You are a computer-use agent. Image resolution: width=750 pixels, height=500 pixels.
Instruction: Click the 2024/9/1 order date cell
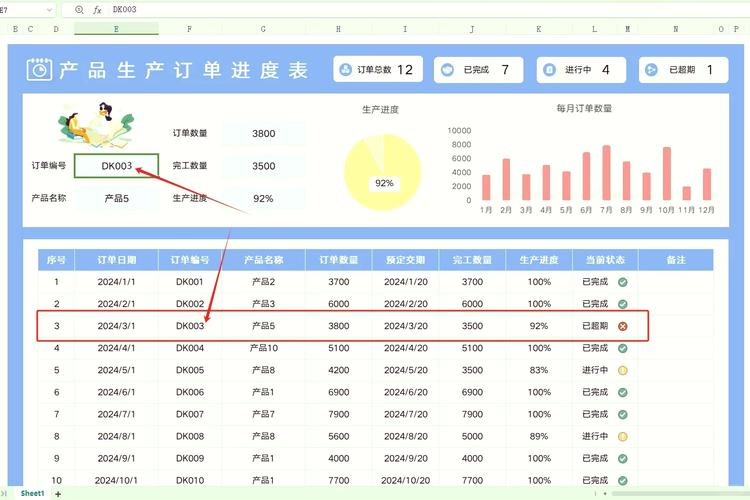(116, 458)
